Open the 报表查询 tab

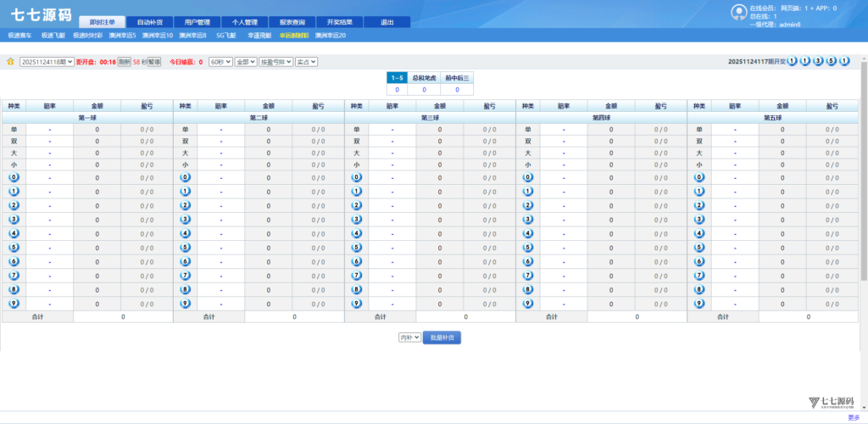tap(292, 22)
